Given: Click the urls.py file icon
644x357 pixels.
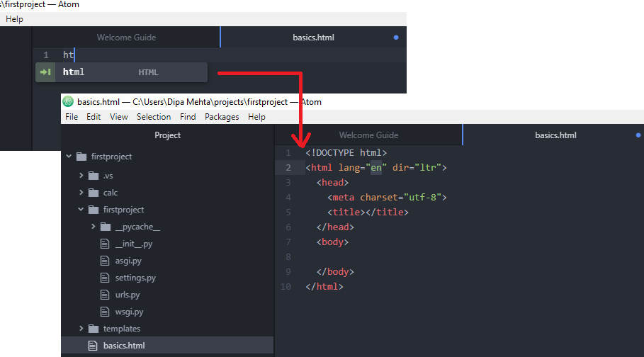Looking at the screenshot, I should [x=105, y=295].
